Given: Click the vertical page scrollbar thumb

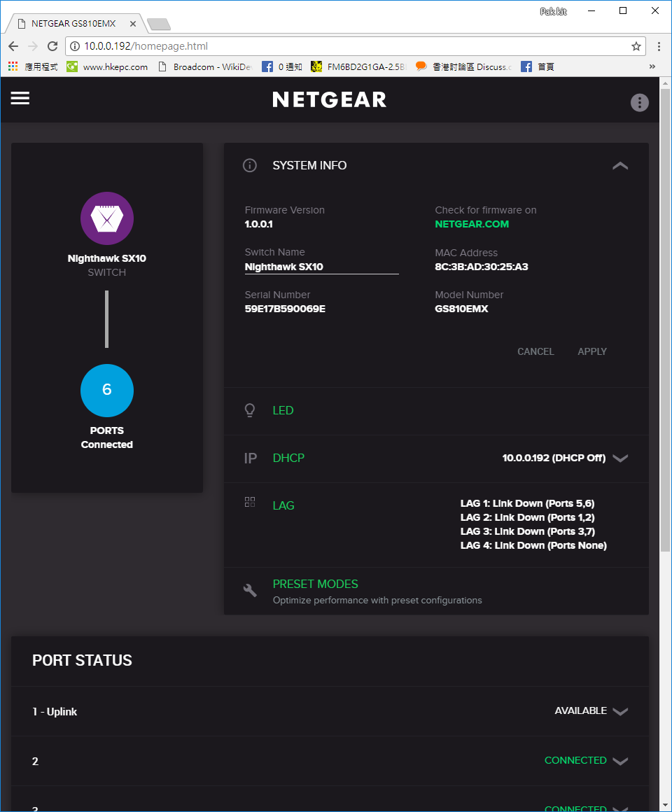Looking at the screenshot, I should coord(665,319).
